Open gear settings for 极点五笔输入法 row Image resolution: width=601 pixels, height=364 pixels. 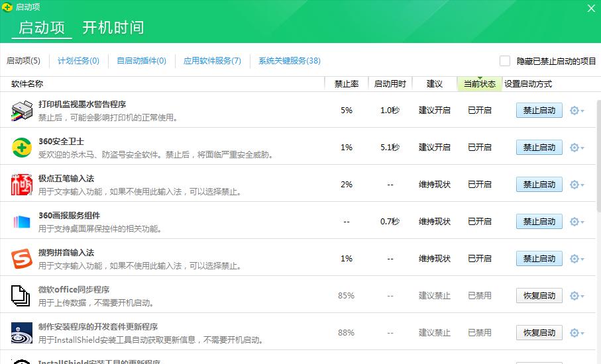(577, 185)
